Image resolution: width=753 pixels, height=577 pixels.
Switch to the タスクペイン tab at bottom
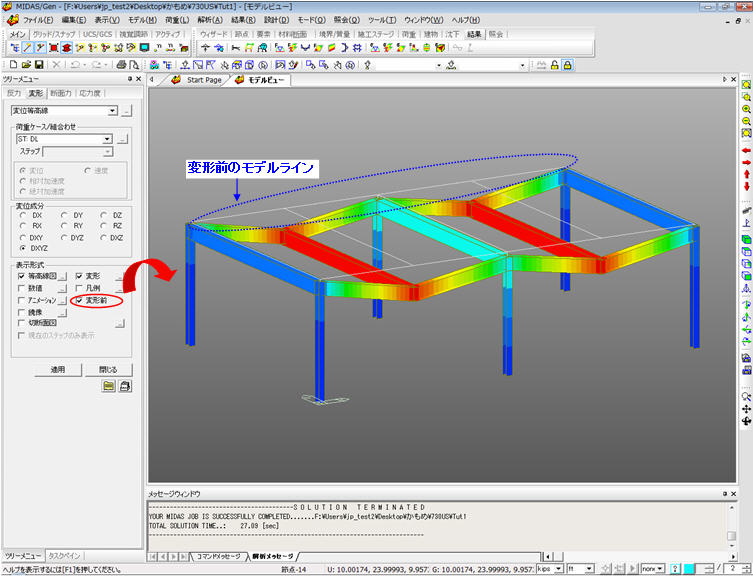click(x=64, y=556)
